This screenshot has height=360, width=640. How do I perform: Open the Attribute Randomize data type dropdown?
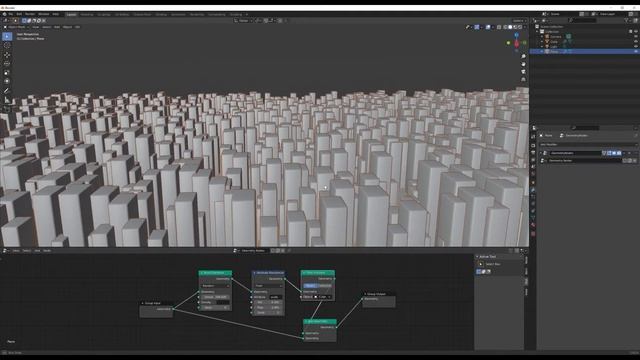click(x=268, y=286)
